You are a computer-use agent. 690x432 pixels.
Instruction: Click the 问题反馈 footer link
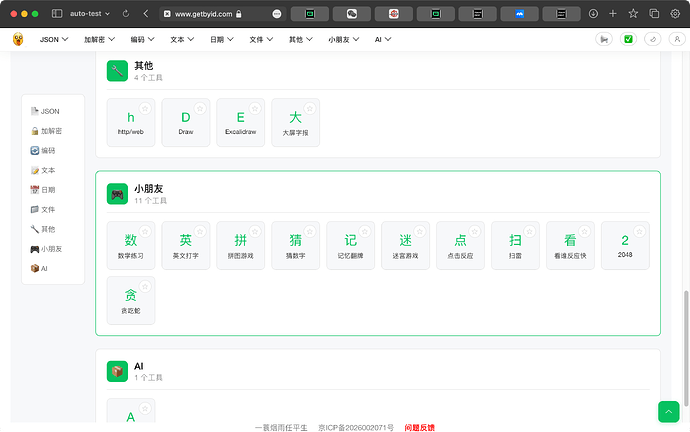tap(419, 428)
